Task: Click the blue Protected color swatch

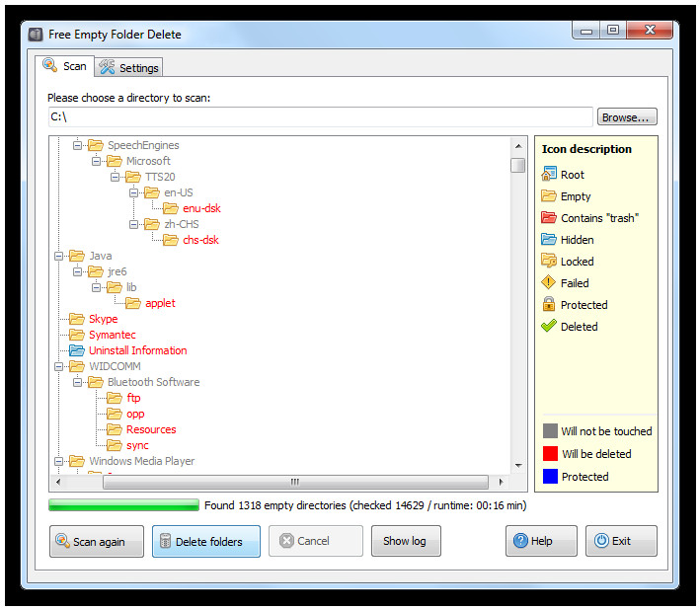Action: pyautogui.click(x=550, y=476)
